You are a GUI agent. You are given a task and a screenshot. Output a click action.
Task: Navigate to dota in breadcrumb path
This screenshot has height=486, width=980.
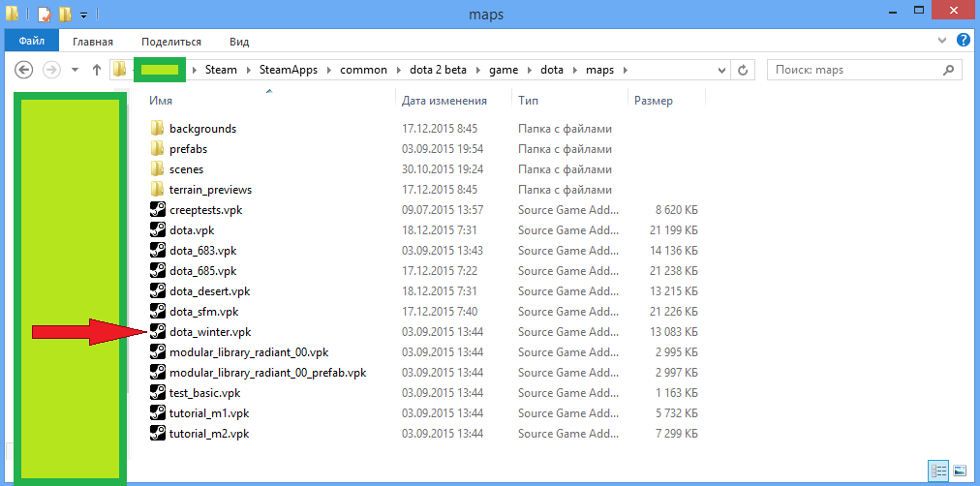[552, 70]
